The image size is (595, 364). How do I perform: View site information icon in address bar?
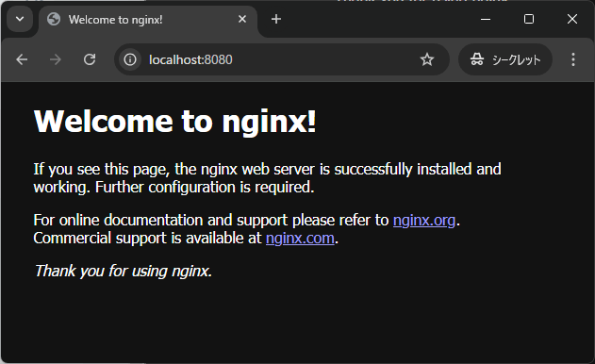(x=130, y=59)
